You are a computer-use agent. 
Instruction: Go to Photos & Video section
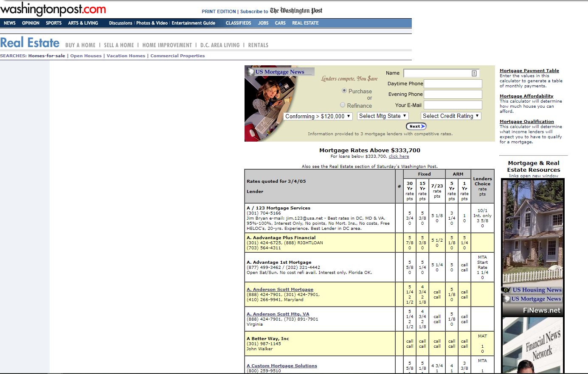pyautogui.click(x=152, y=23)
